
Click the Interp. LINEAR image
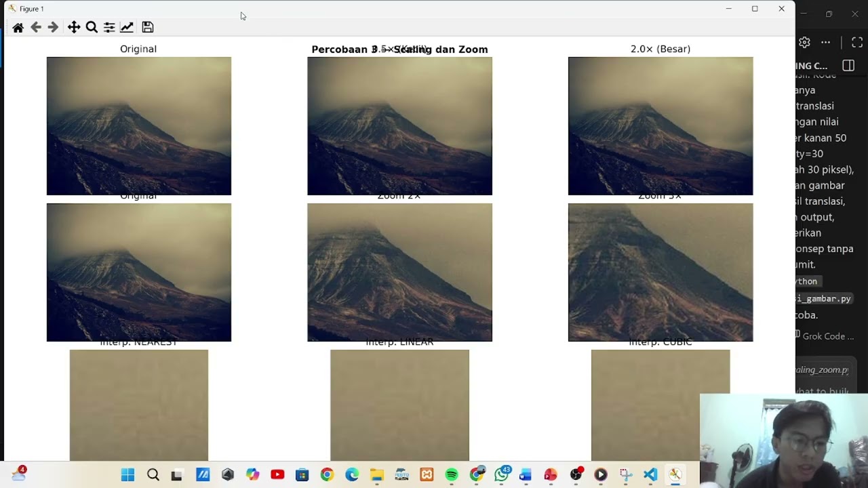point(399,405)
